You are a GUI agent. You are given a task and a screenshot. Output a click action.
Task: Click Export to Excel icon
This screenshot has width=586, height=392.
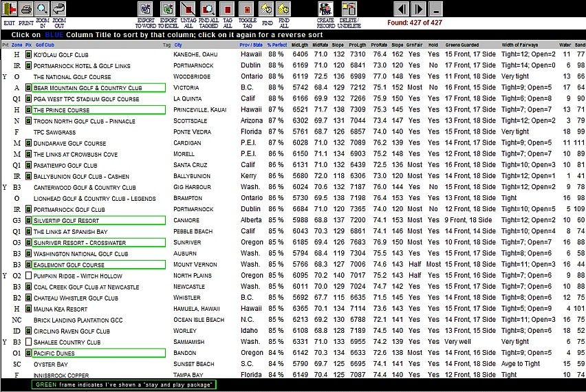point(169,9)
